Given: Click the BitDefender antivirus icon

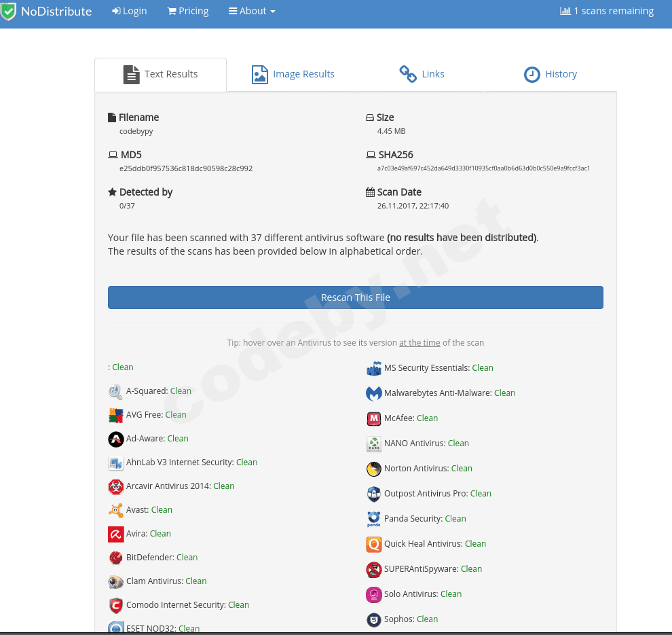Looking at the screenshot, I should (x=115, y=558).
